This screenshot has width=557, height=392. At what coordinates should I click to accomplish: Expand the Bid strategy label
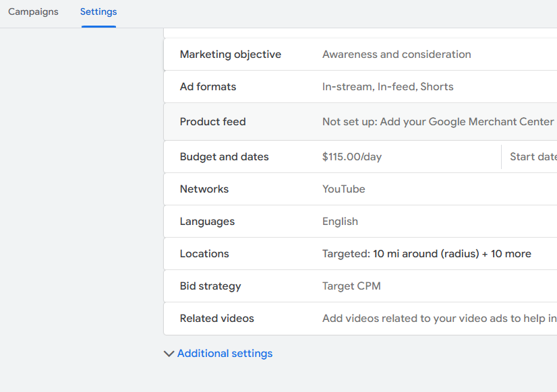210,286
